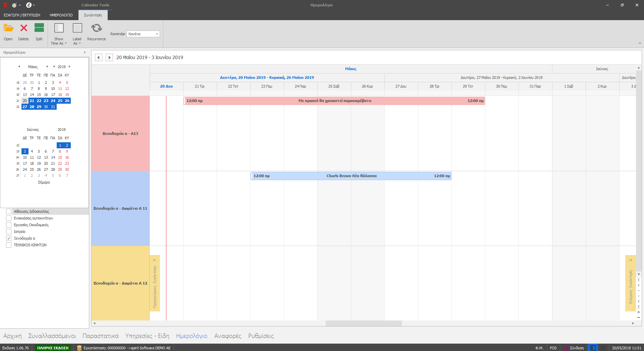The image size is (644, 351).
Task: Check the Αίθουσες Διδασκαλίας checkbox
Action: [9, 211]
